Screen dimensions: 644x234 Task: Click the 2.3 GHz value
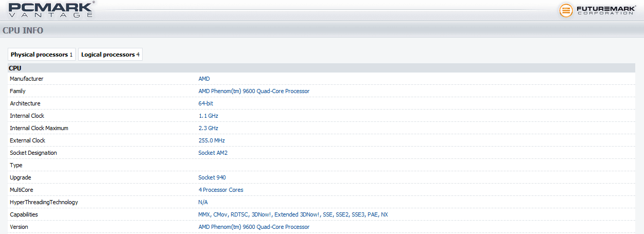[x=208, y=128]
